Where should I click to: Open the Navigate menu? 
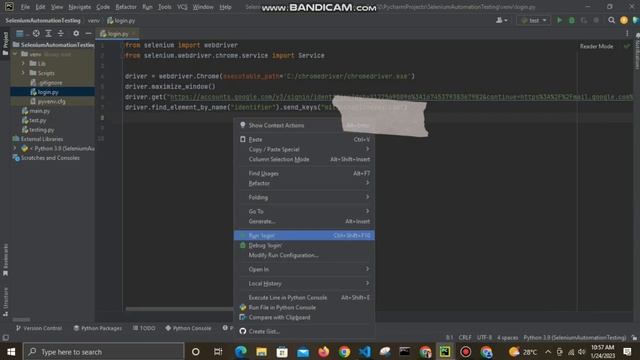[80, 7]
